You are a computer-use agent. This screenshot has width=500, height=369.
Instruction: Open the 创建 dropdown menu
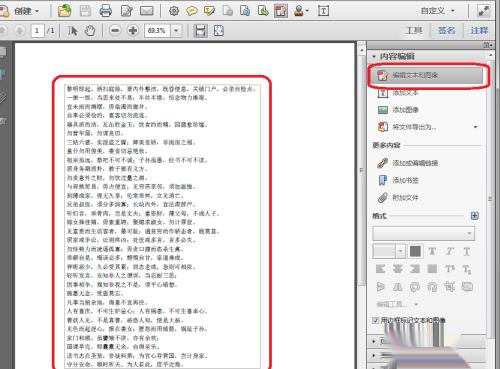(27, 11)
